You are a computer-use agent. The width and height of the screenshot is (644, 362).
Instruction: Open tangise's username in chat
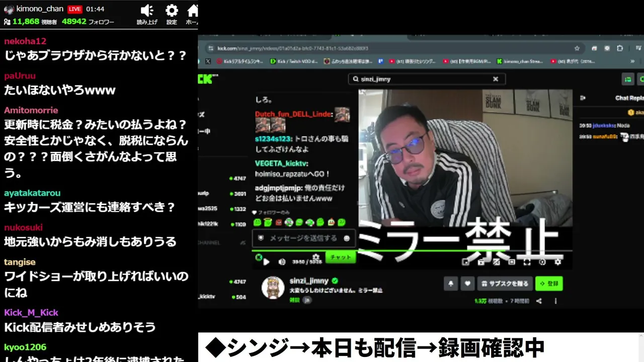click(20, 262)
